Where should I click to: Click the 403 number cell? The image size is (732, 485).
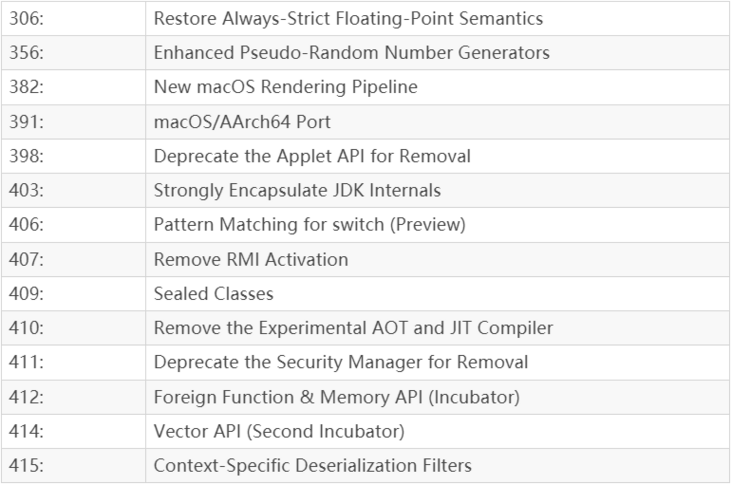73,190
